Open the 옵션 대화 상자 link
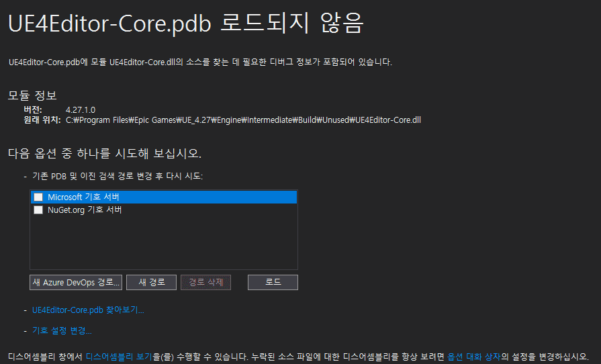 (x=473, y=357)
